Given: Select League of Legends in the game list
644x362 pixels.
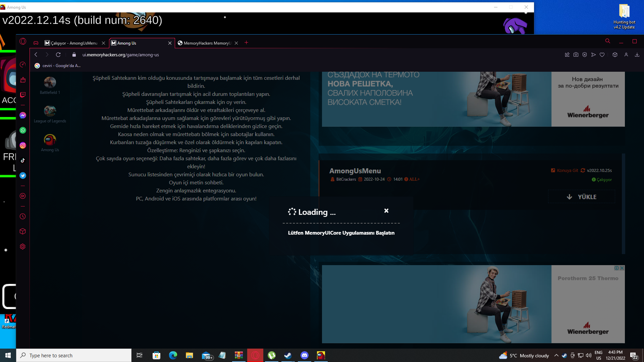Looking at the screenshot, I should pos(50,114).
